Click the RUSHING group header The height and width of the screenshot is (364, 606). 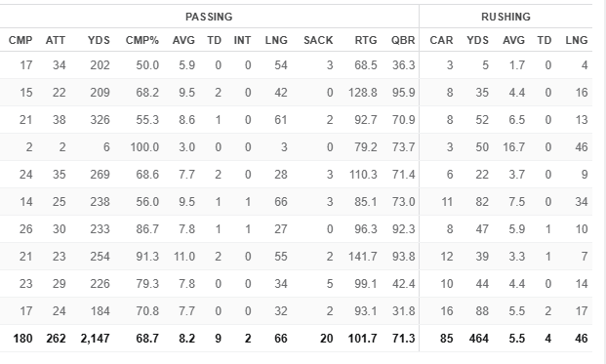505,17
